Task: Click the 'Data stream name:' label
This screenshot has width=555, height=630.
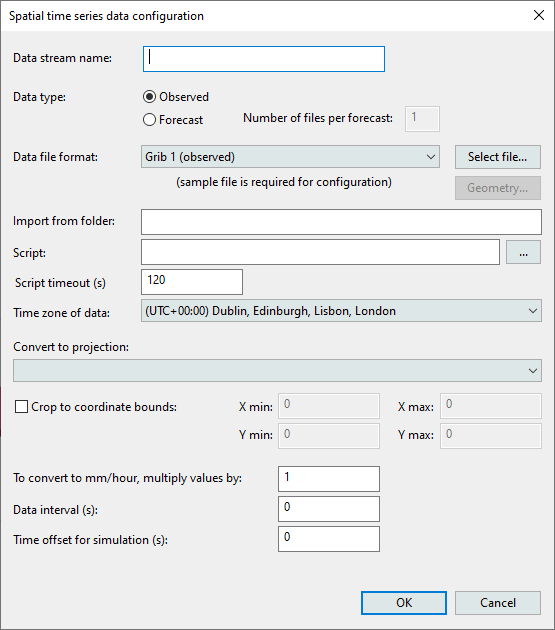Action: coord(62,58)
